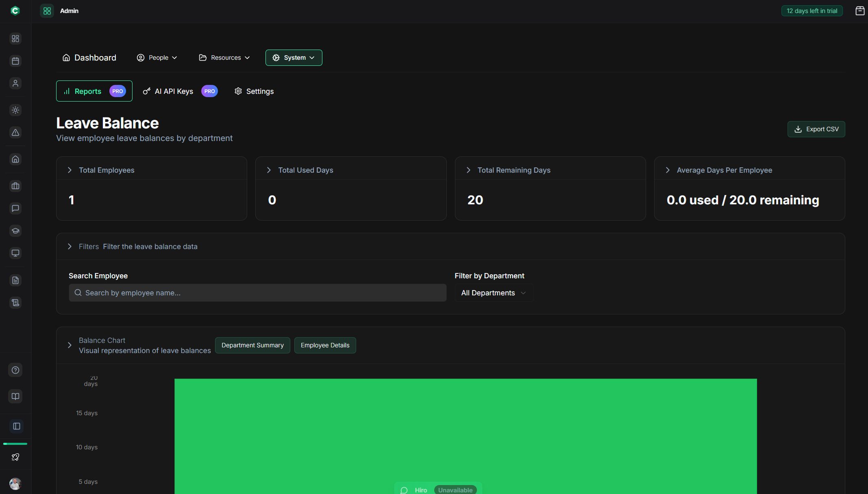Expand the Total Employees card chevron
This screenshot has width=868, height=494.
69,170
